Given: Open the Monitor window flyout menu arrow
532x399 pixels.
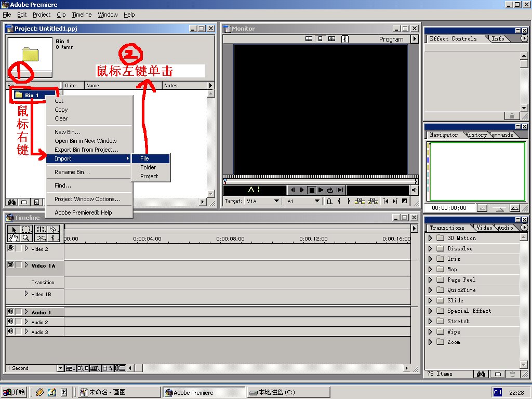Looking at the screenshot, I should [415, 39].
